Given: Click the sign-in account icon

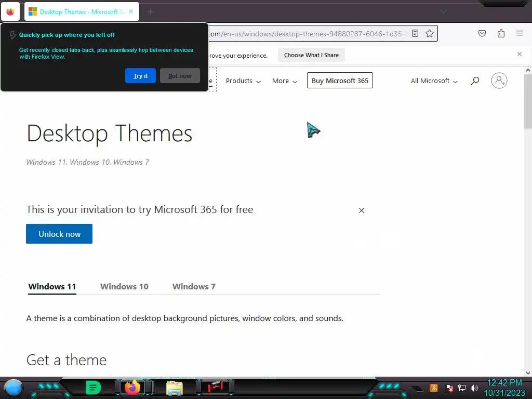Looking at the screenshot, I should pyautogui.click(x=499, y=81).
